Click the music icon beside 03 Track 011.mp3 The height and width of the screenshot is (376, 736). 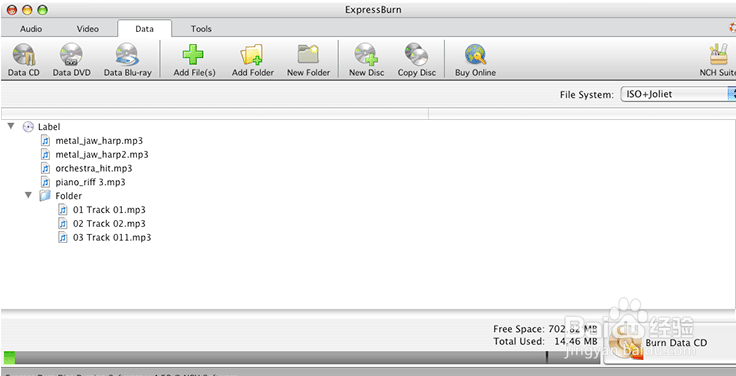(63, 238)
